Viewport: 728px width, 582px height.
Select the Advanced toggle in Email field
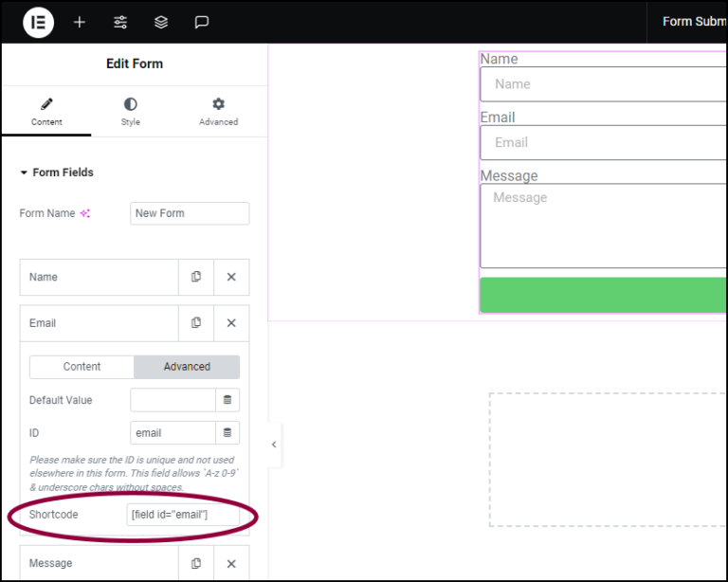point(187,367)
